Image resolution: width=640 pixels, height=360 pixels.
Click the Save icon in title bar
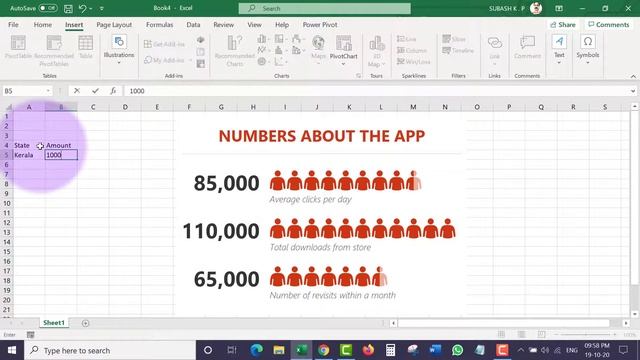[x=68, y=8]
